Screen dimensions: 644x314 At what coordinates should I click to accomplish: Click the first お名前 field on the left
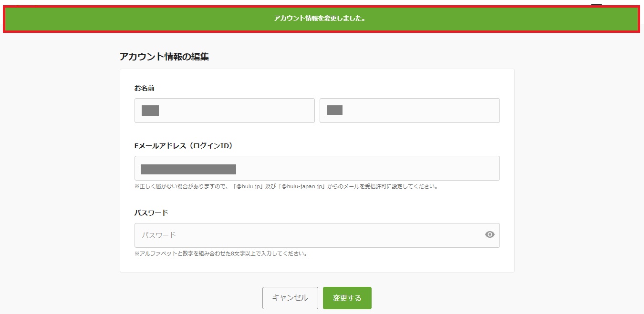pos(225,111)
